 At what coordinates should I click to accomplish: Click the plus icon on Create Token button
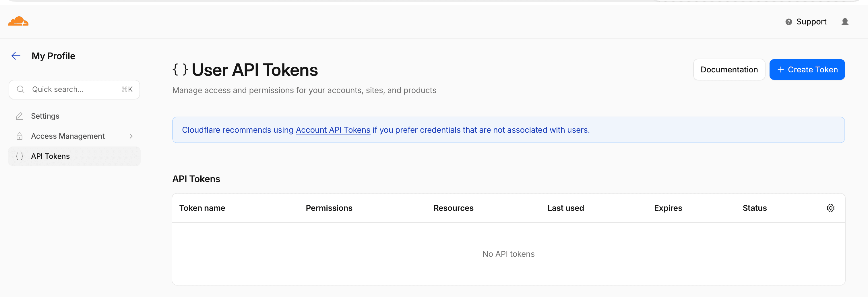click(780, 70)
